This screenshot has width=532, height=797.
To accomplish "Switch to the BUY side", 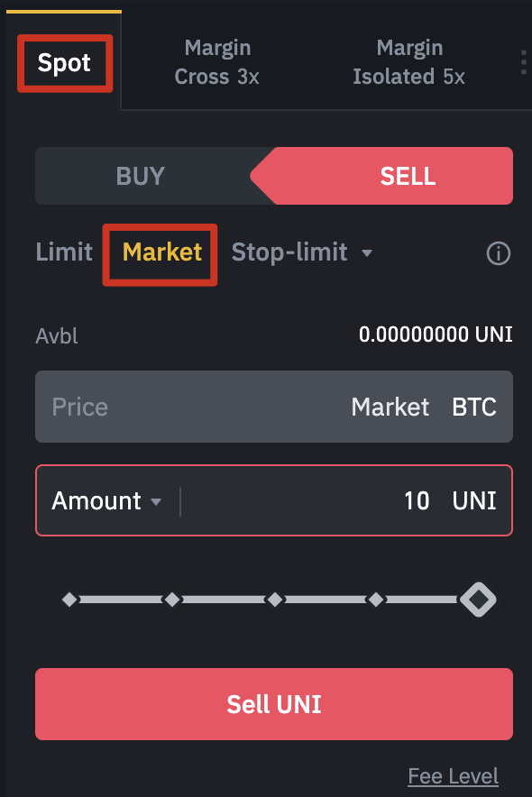I will click(141, 177).
